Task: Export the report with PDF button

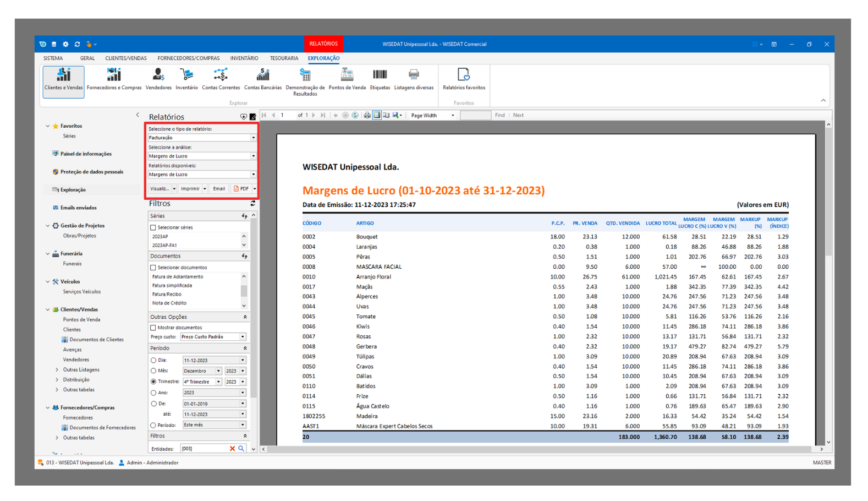Action: [241, 189]
